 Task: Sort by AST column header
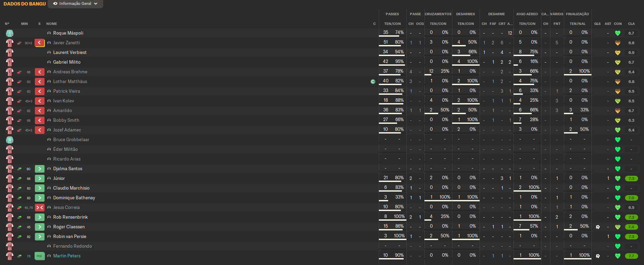point(608,24)
